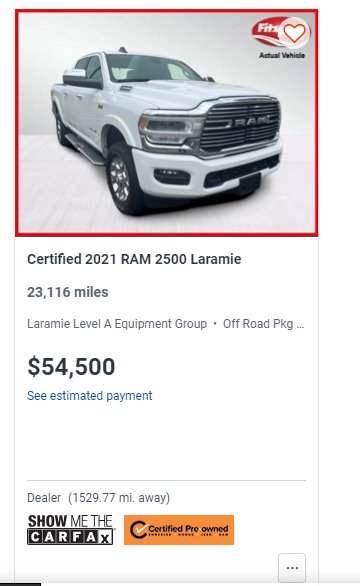
Task: Click the orange Certified Pre-owned badge
Action: (x=179, y=530)
